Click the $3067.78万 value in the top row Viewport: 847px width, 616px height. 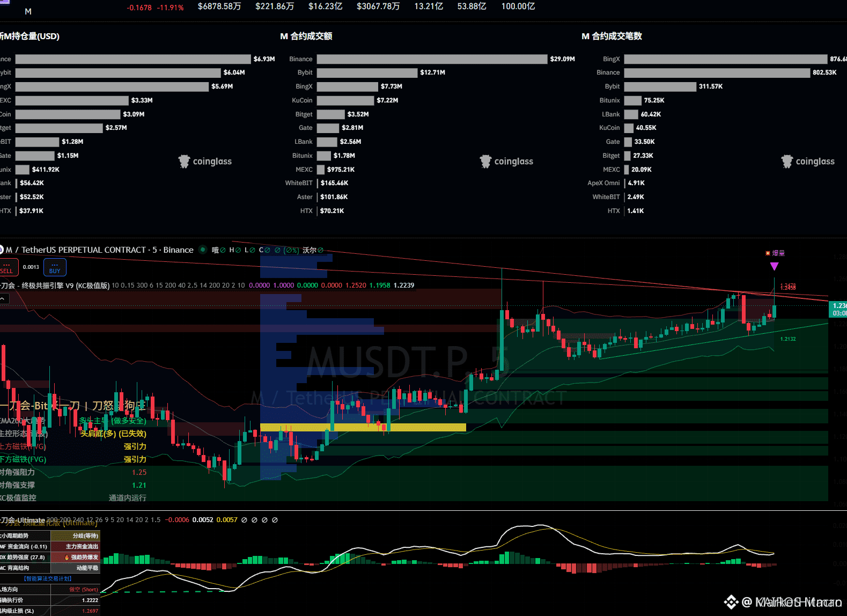tap(378, 6)
